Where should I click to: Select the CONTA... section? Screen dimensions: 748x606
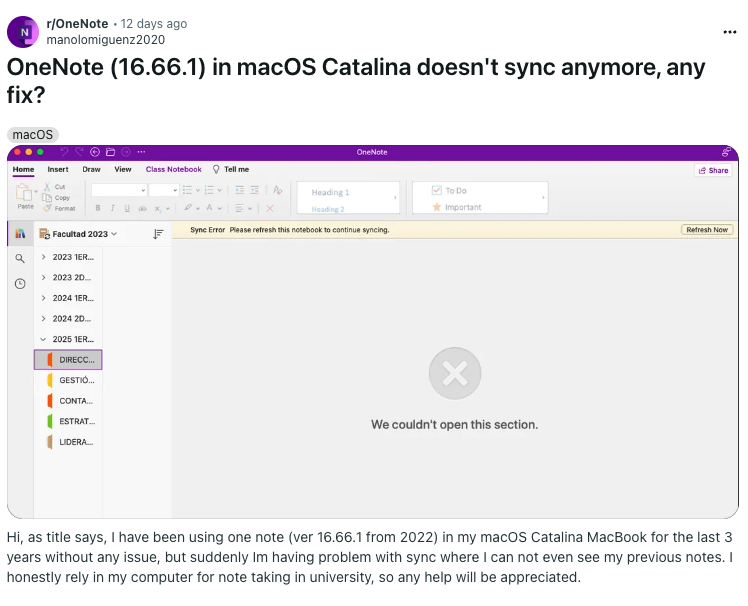click(68, 401)
